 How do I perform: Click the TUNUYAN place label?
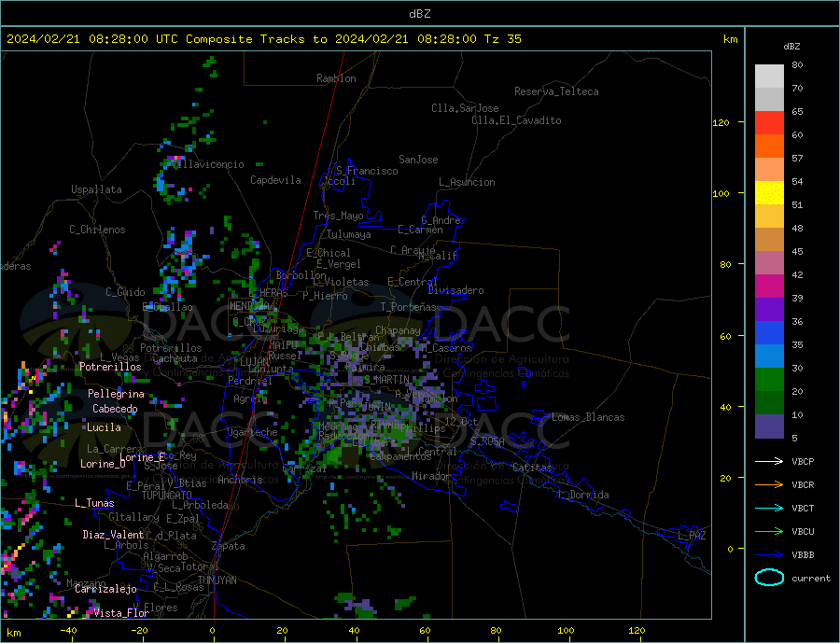point(217,580)
